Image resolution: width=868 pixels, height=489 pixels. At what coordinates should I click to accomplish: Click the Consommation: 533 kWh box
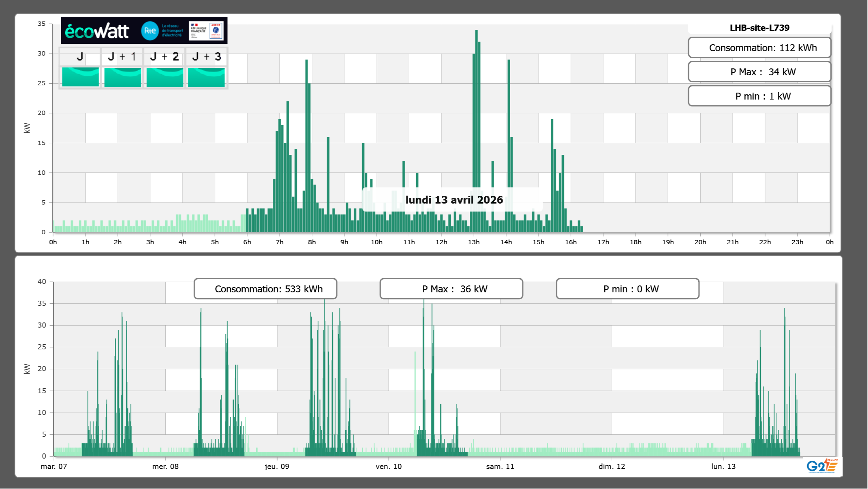click(265, 289)
